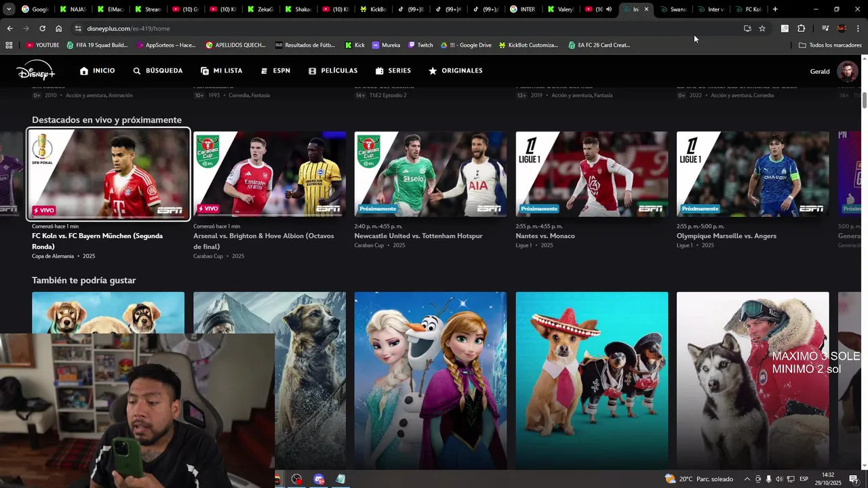The width and height of the screenshot is (868, 488).
Task: Open the apps grid in bookmarks bar
Action: click(9, 45)
